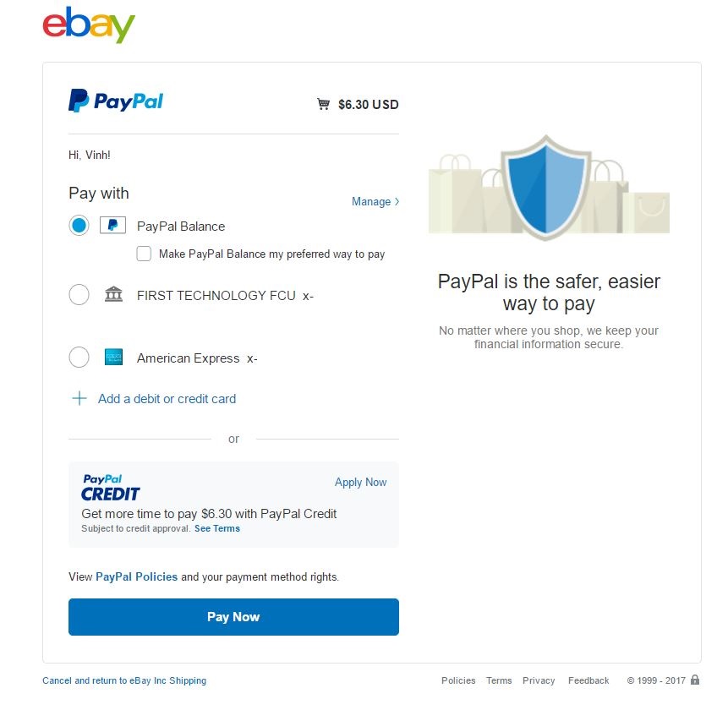Click the PayPal Balance card icon
Viewport: 728px width, 721px height.
(112, 226)
